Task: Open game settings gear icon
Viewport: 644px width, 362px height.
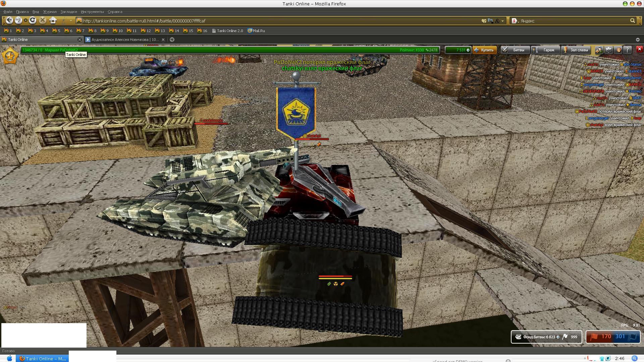Action: pyautogui.click(x=608, y=50)
